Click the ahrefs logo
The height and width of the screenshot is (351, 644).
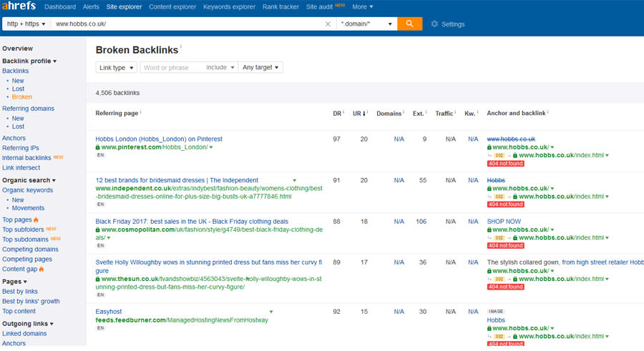pos(19,6)
